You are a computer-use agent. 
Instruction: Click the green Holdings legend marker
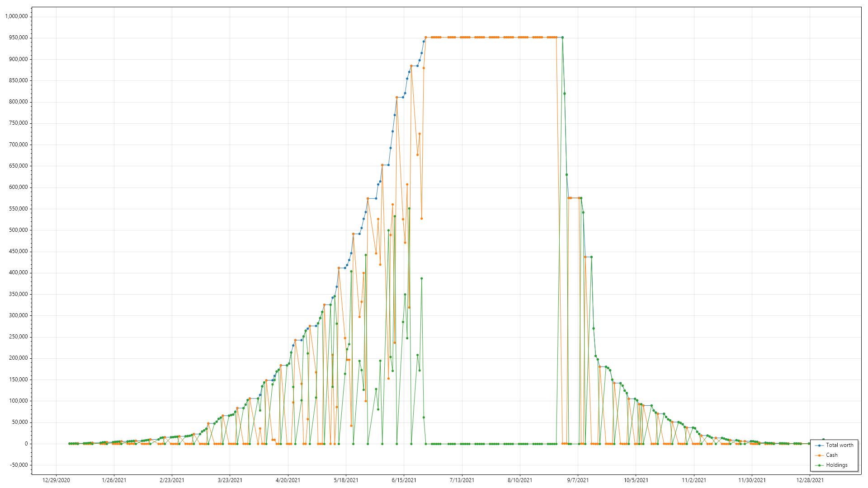pyautogui.click(x=819, y=465)
